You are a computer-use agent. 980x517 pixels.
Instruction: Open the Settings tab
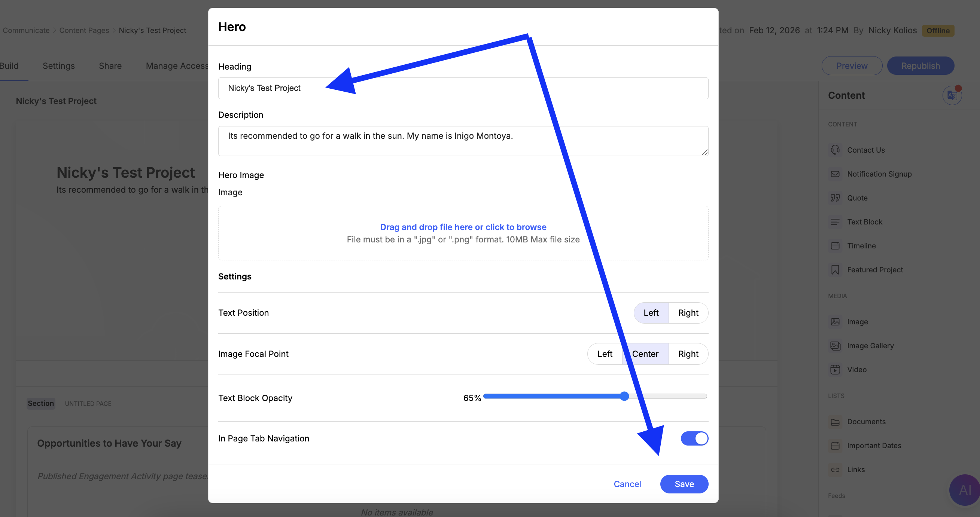pos(59,66)
